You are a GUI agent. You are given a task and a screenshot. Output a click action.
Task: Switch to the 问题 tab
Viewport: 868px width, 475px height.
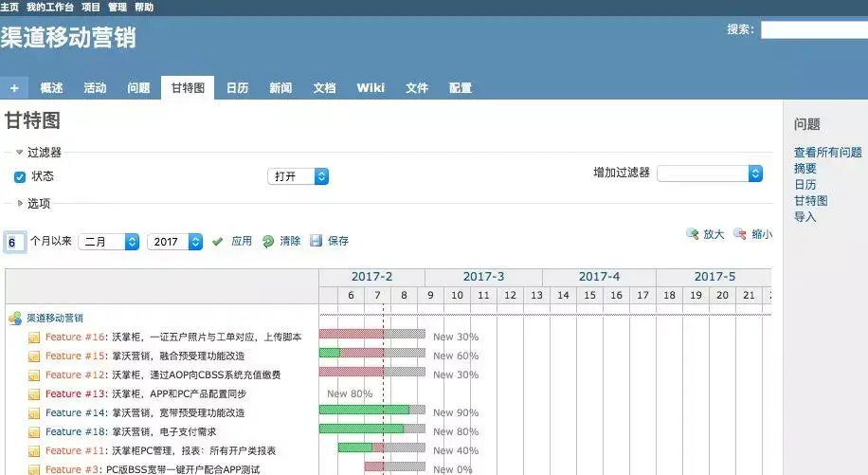[x=138, y=88]
